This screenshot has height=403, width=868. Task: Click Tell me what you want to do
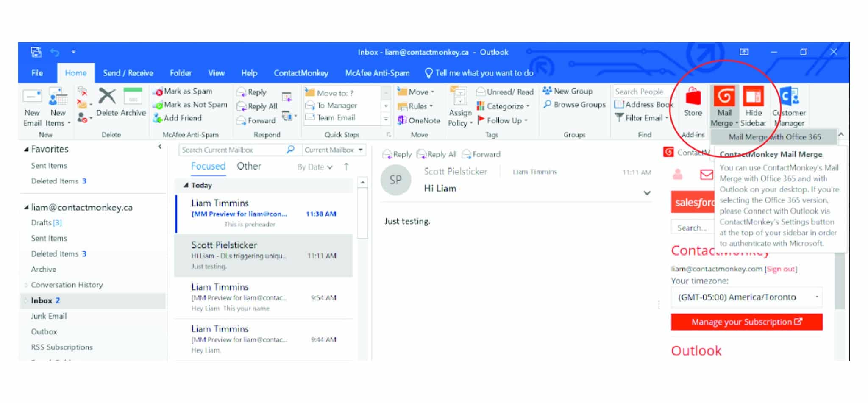coord(479,73)
